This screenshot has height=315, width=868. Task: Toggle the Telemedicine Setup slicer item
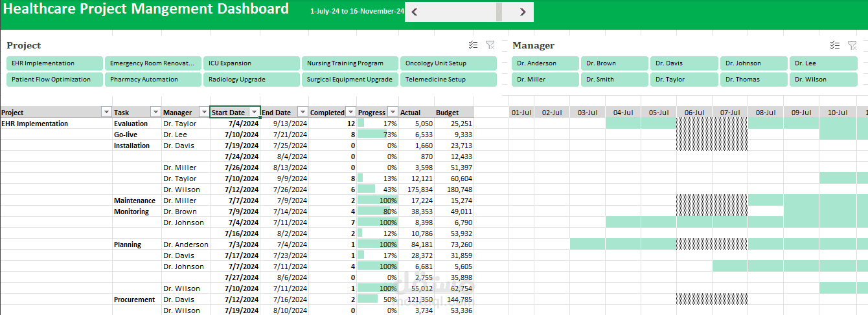[448, 80]
